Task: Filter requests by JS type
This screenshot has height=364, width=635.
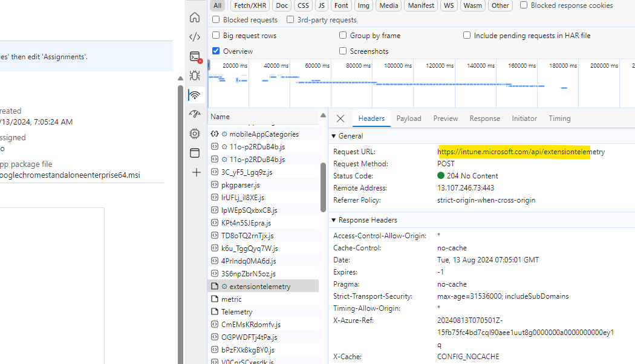Action: coord(322,5)
